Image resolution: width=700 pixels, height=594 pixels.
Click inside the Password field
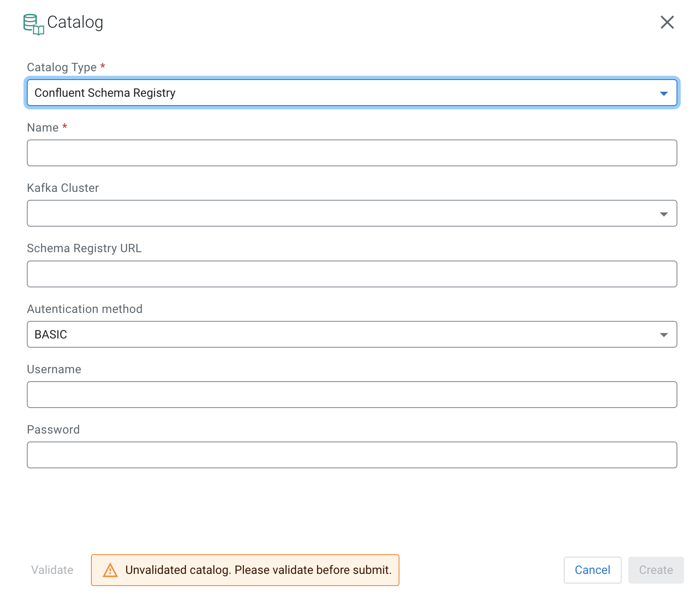tap(352, 455)
